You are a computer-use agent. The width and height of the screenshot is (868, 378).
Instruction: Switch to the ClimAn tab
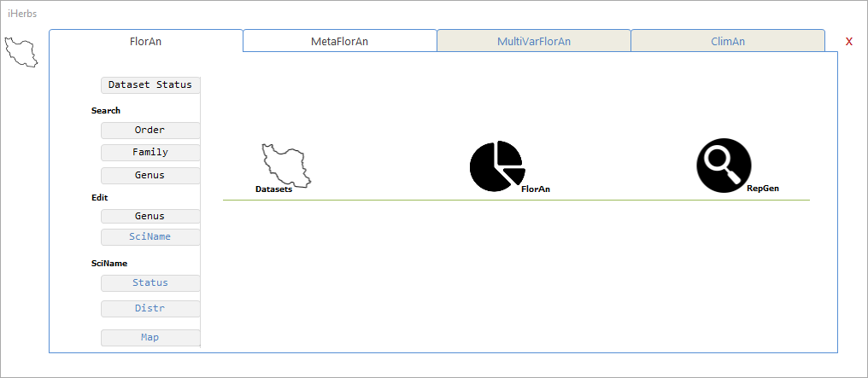[728, 41]
